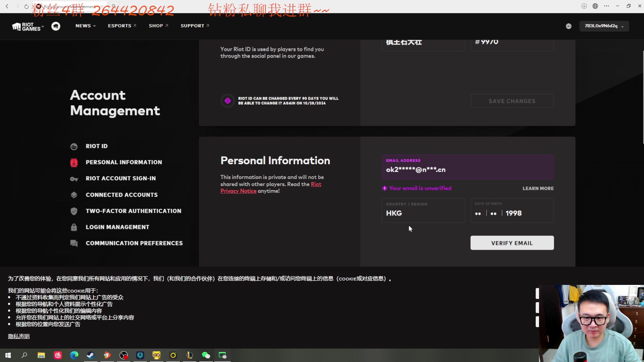This screenshot has width=644, height=362.
Task: Open OBS Studio from taskbar
Action: 124,355
